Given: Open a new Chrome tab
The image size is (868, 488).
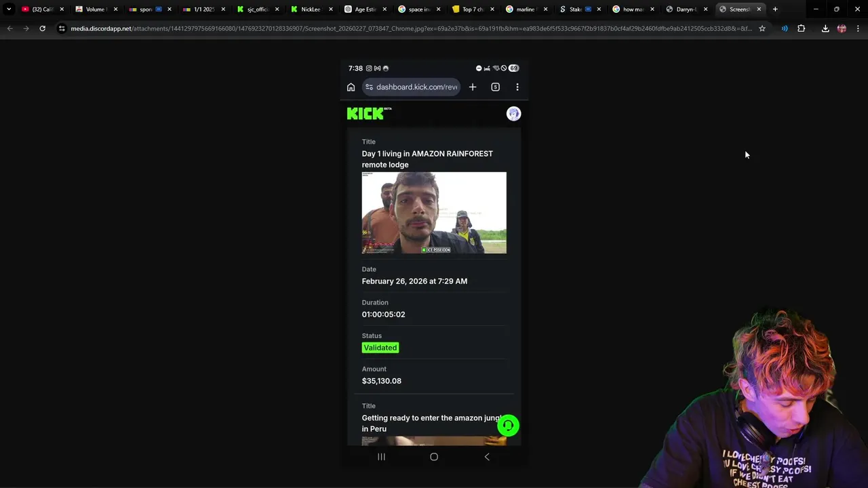Looking at the screenshot, I should coord(775,9).
